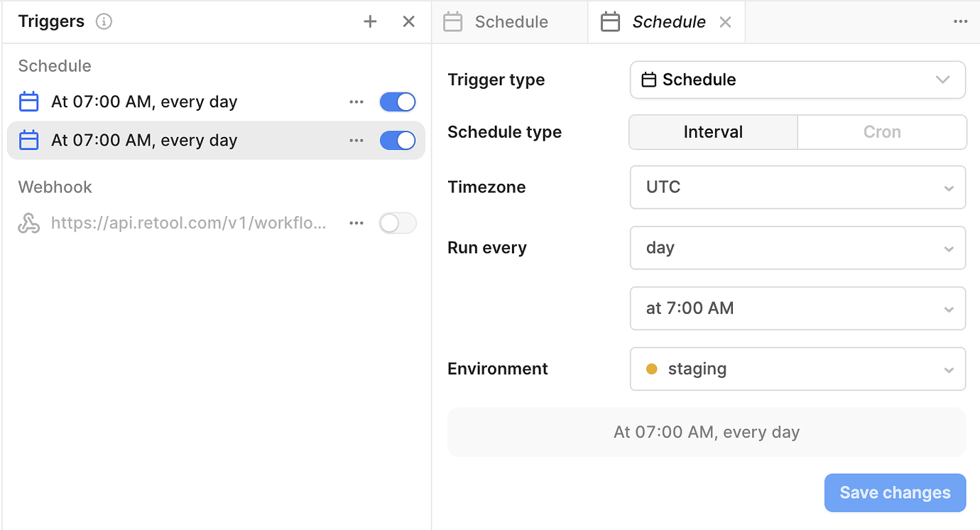
Task: Open the tab bar overflow menu
Action: tap(960, 22)
